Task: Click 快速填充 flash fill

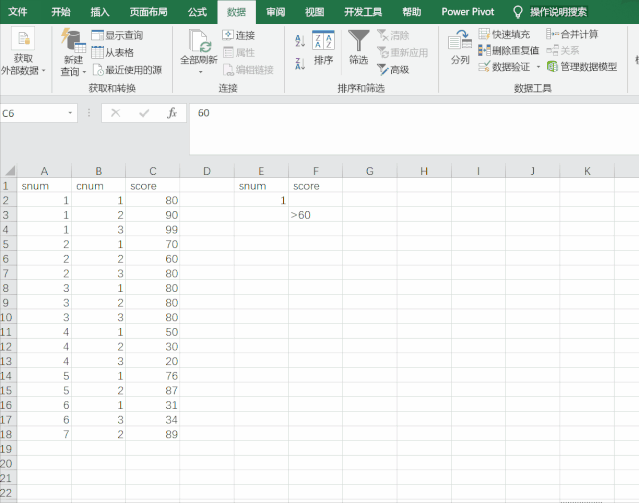Action: (504, 34)
